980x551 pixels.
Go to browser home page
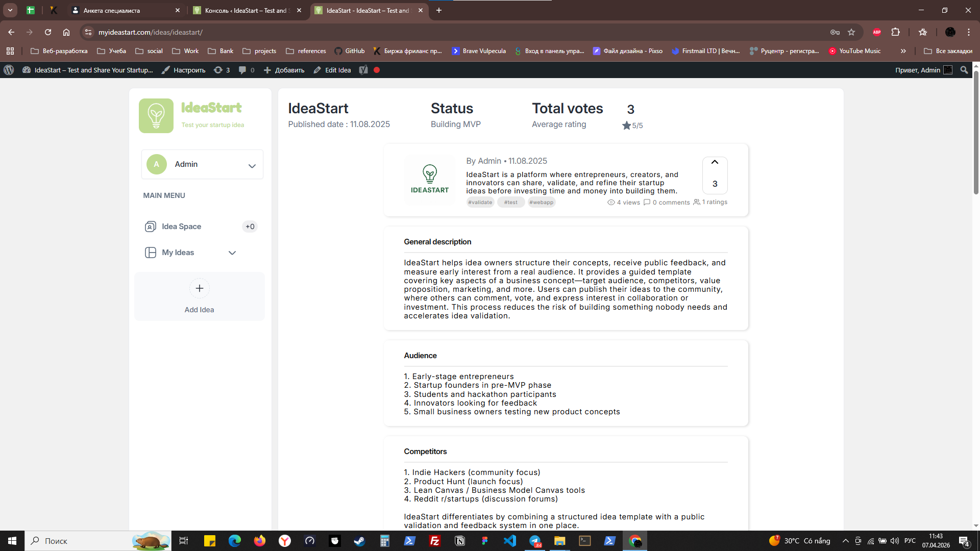pyautogui.click(x=66, y=32)
